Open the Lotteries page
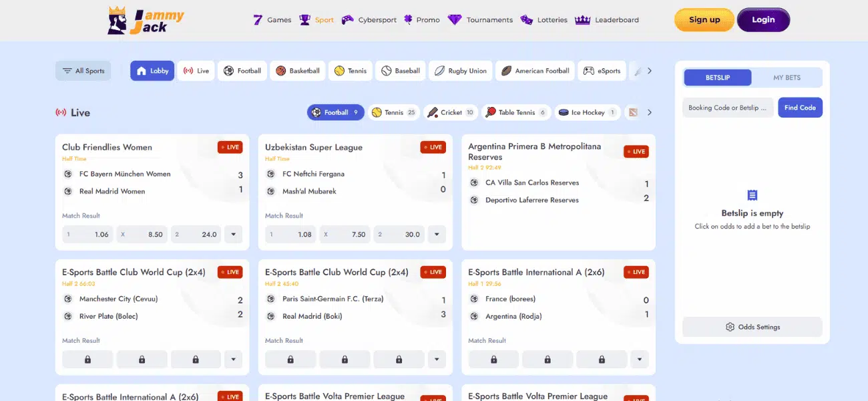 coord(544,20)
